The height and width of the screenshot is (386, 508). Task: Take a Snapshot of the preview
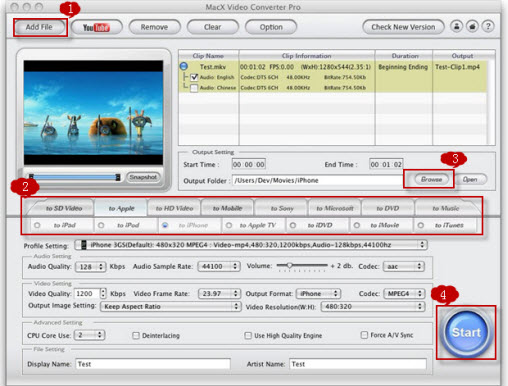pos(143,177)
